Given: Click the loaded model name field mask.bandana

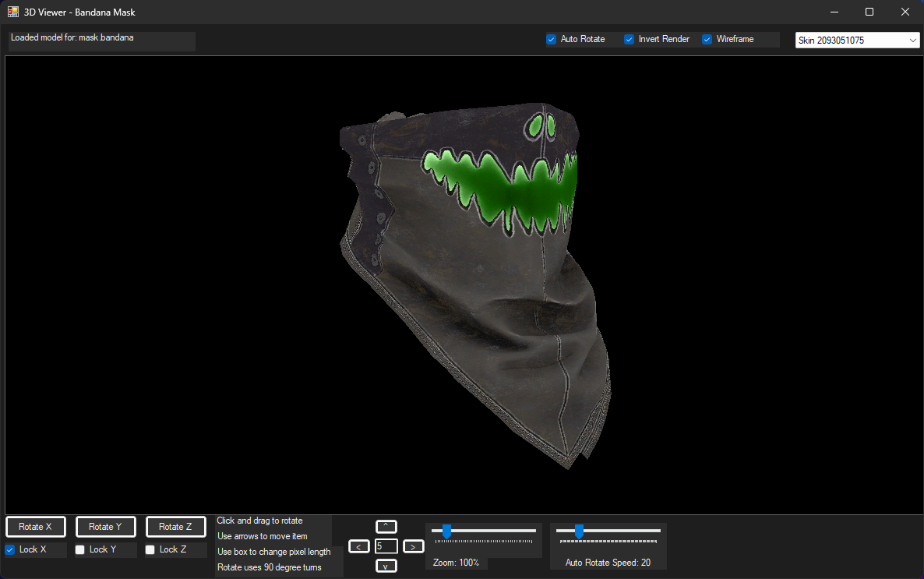Looking at the screenshot, I should [101, 41].
